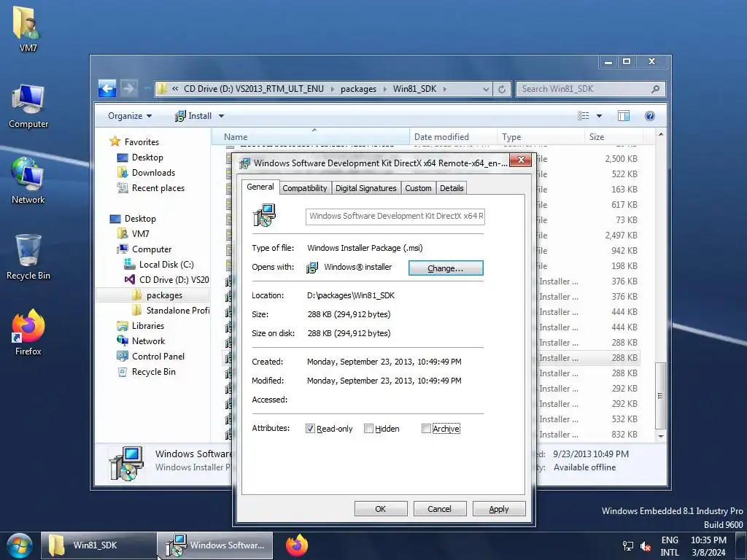Viewport: 747px width, 560px height.
Task: Click Cancel in properties dialog
Action: [x=439, y=508]
